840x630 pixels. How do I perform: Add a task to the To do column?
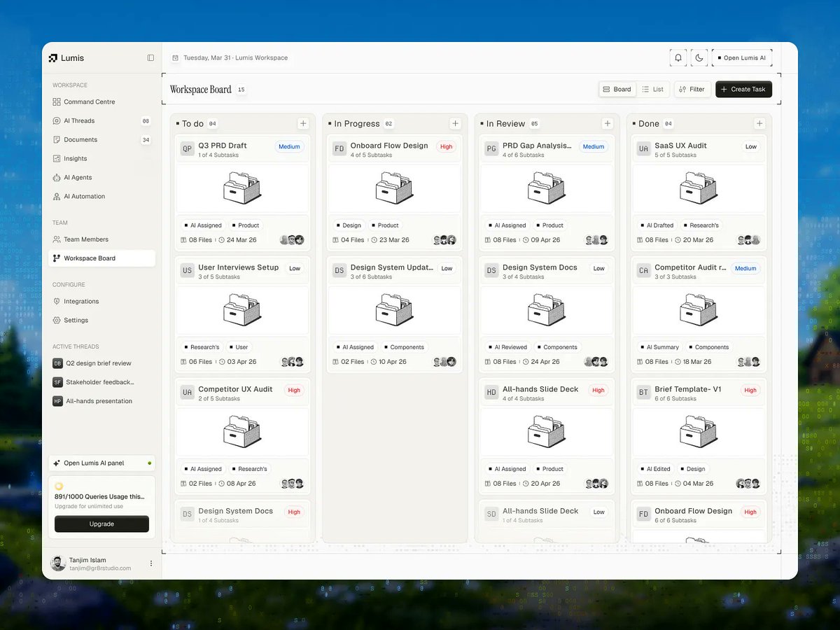point(303,124)
